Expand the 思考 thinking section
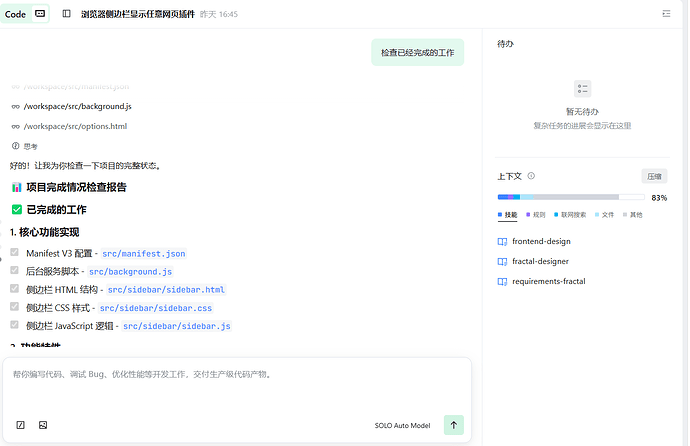The height and width of the screenshot is (446, 690). (25, 146)
